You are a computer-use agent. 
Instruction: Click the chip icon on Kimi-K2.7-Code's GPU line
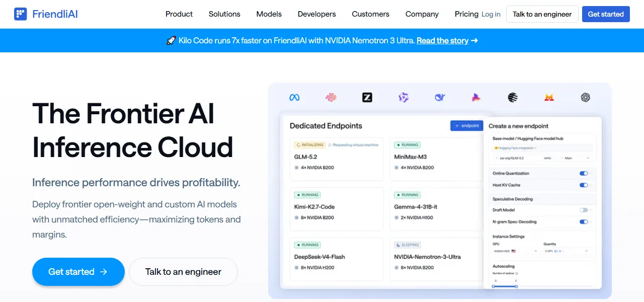click(x=296, y=217)
